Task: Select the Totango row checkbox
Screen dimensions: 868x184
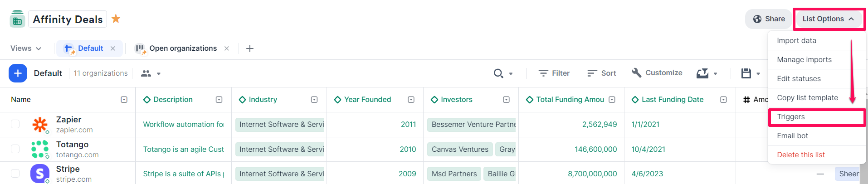Action: point(15,149)
